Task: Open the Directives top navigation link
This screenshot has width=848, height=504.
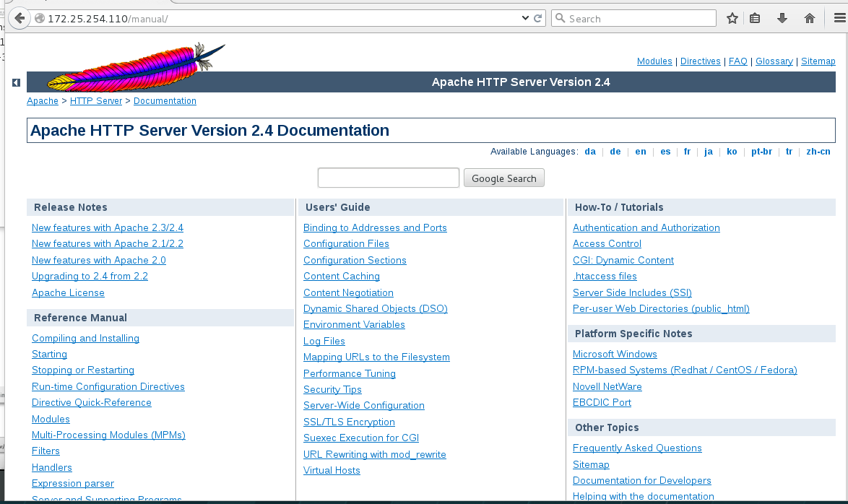Action: click(x=701, y=61)
